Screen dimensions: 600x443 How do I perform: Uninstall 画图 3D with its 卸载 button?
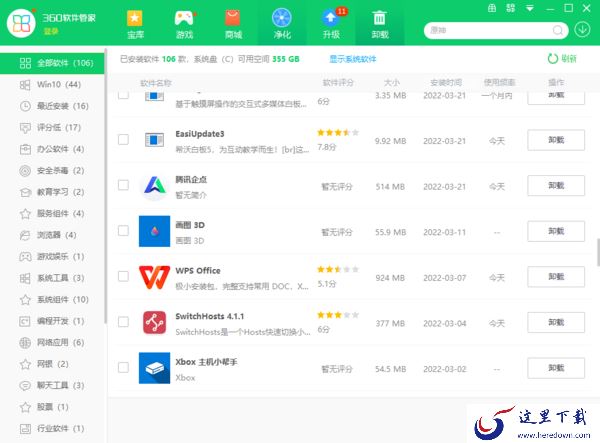click(x=556, y=231)
